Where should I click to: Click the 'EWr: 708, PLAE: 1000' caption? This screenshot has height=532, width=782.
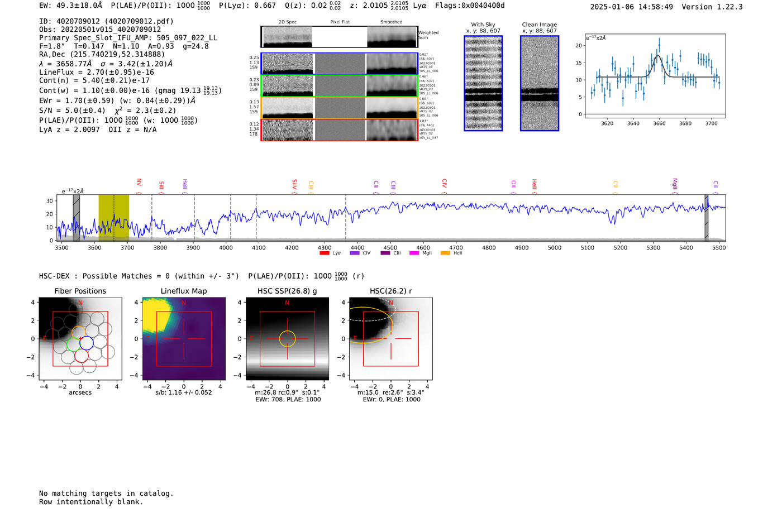[288, 400]
